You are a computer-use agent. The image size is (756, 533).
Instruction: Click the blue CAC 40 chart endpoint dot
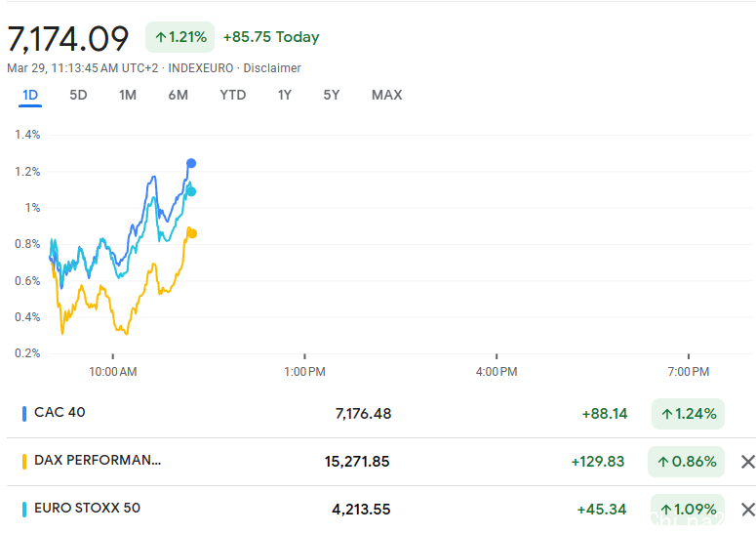(191, 163)
